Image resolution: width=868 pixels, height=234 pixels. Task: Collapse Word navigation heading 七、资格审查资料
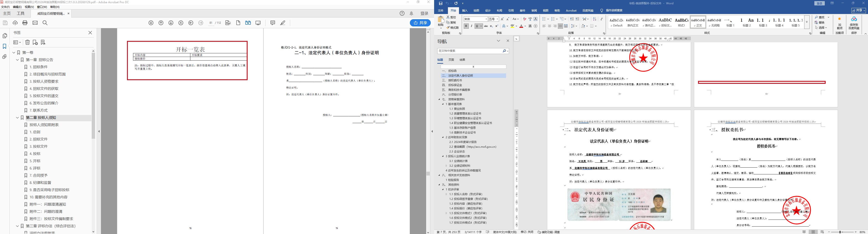[439, 100]
